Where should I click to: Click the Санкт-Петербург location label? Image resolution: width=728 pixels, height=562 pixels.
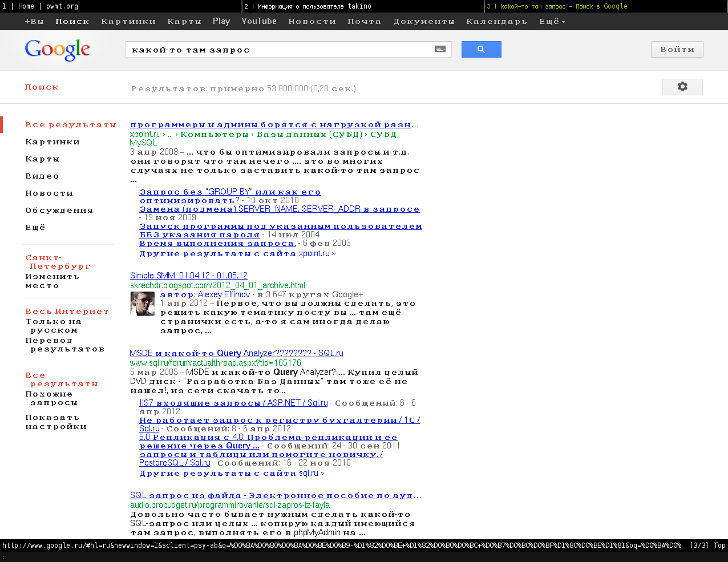(58, 262)
